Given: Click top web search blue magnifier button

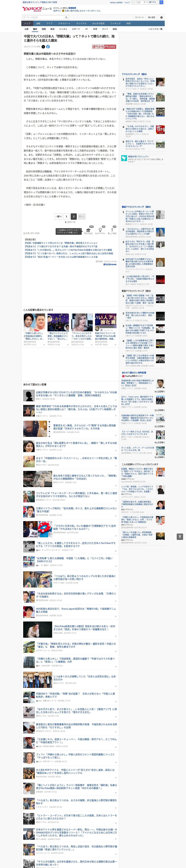Looking at the screenshot, I should click(161, 2).
